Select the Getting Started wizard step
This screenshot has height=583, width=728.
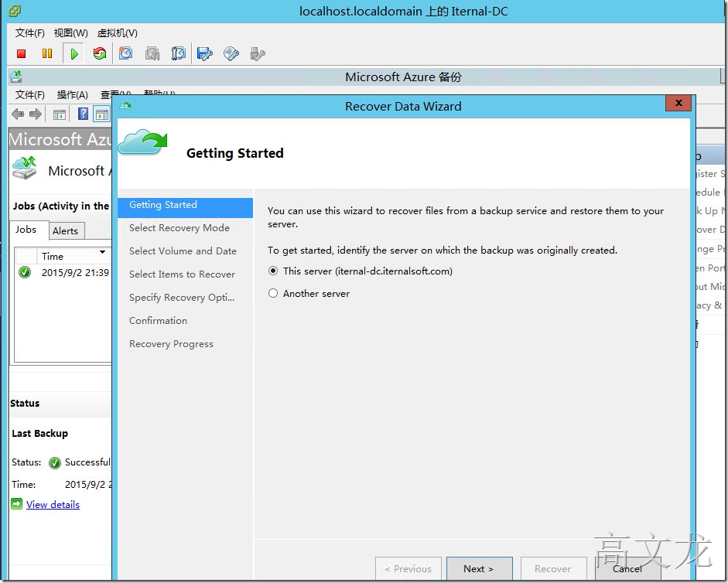click(x=185, y=207)
